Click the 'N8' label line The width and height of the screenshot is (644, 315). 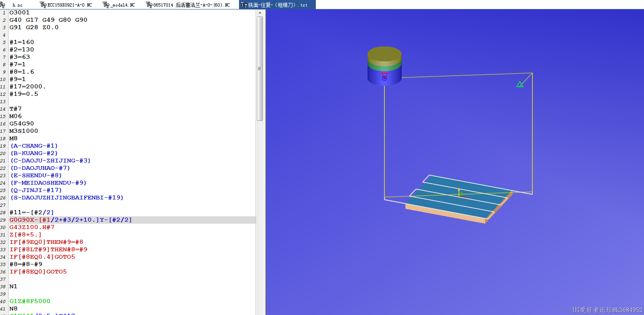14,308
